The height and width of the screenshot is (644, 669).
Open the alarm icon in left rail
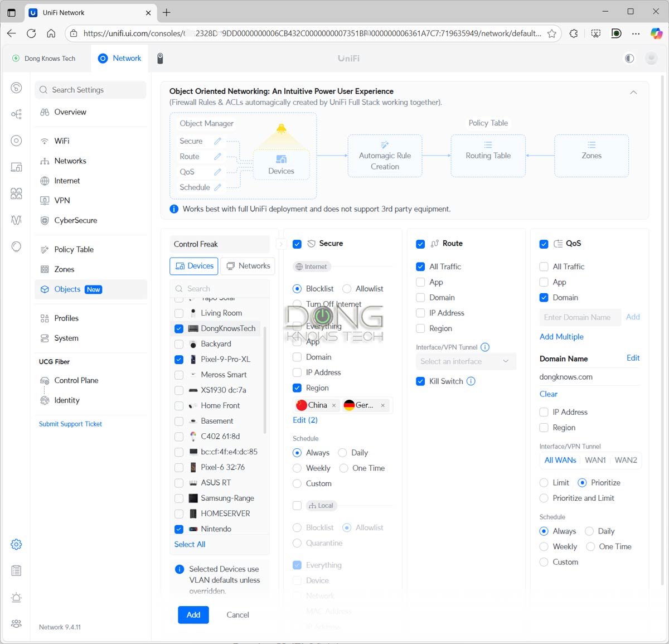click(16, 597)
